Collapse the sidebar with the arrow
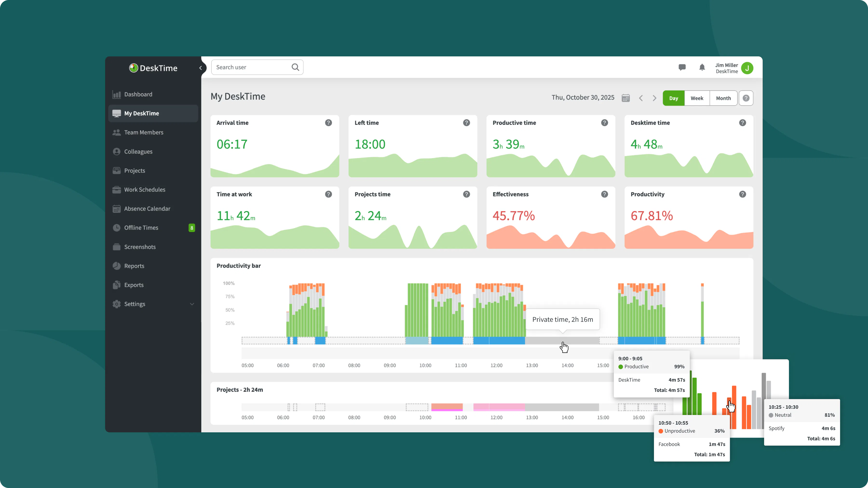The height and width of the screenshot is (488, 868). tap(201, 68)
